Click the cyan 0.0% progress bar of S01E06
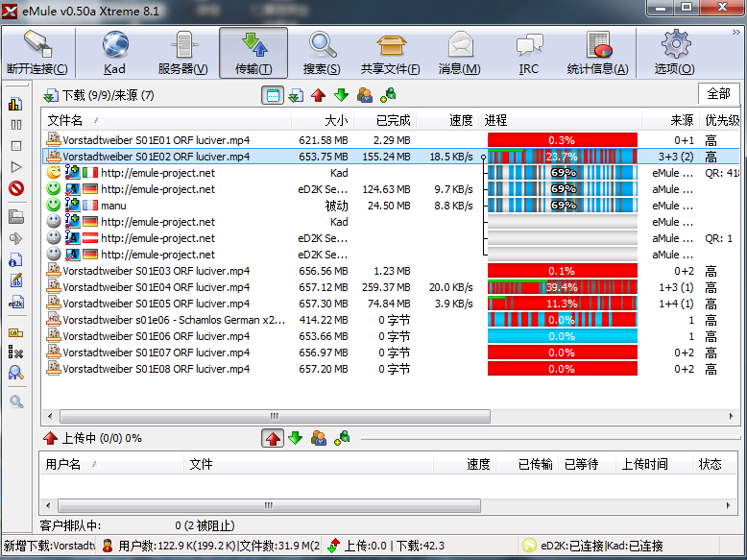747x560 pixels. [x=562, y=336]
